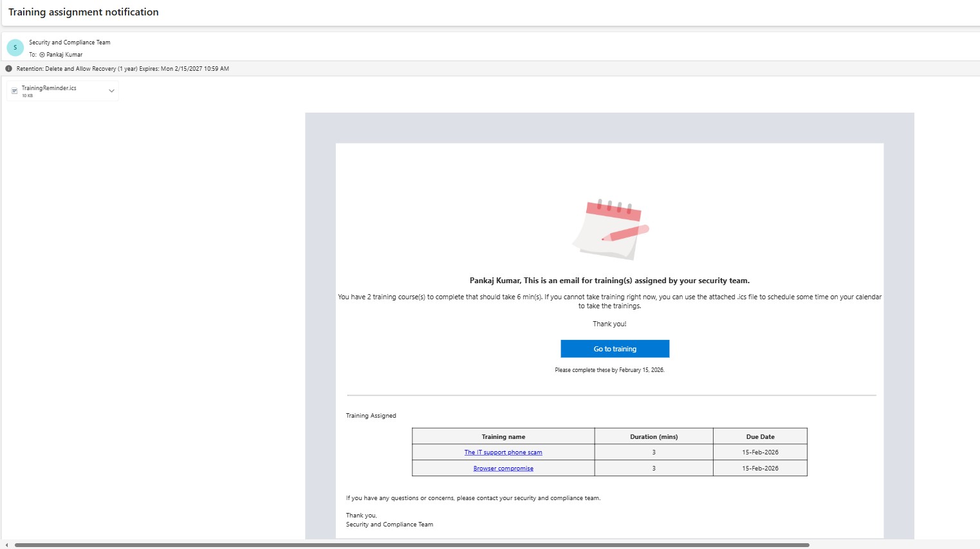Click the retention policy expiry text
The width and height of the screenshot is (980, 549).
[x=123, y=69]
